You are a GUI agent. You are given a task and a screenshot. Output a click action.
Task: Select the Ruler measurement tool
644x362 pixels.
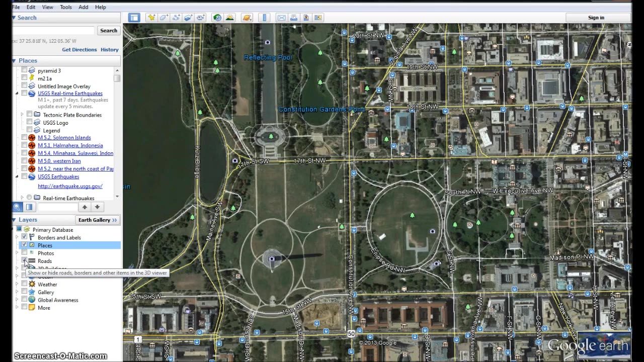coord(264,18)
